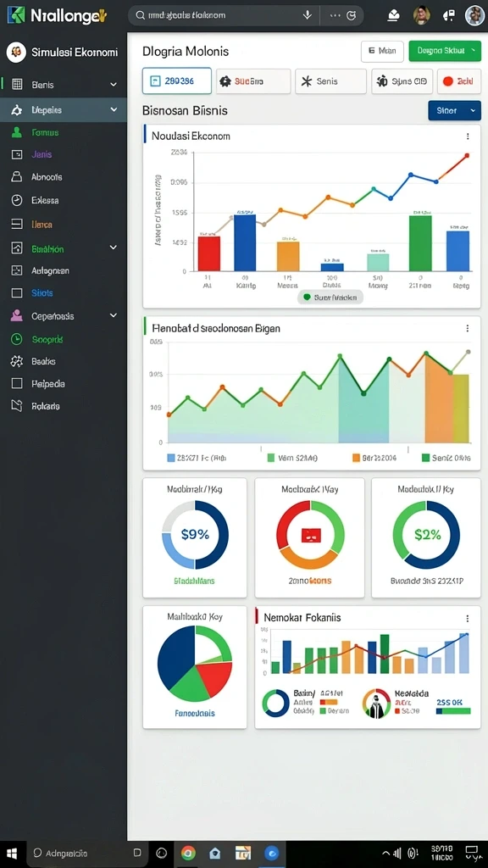Toggle the blue legend square under area chart
Viewport: 488px width, 868px height.
[x=171, y=458]
